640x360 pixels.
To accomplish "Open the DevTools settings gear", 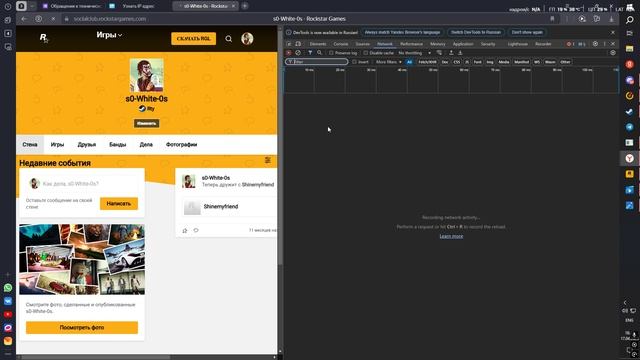I will point(595,44).
